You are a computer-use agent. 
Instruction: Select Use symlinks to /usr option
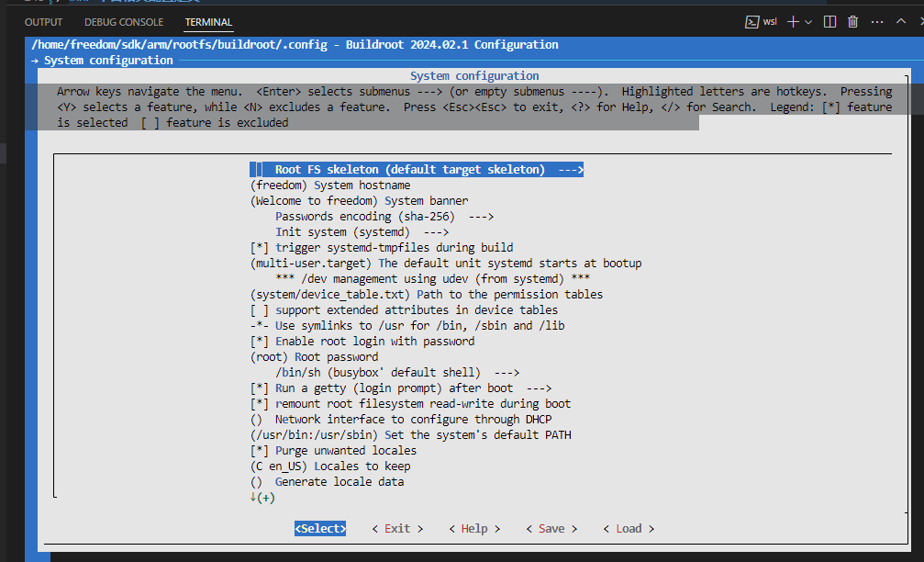point(407,326)
